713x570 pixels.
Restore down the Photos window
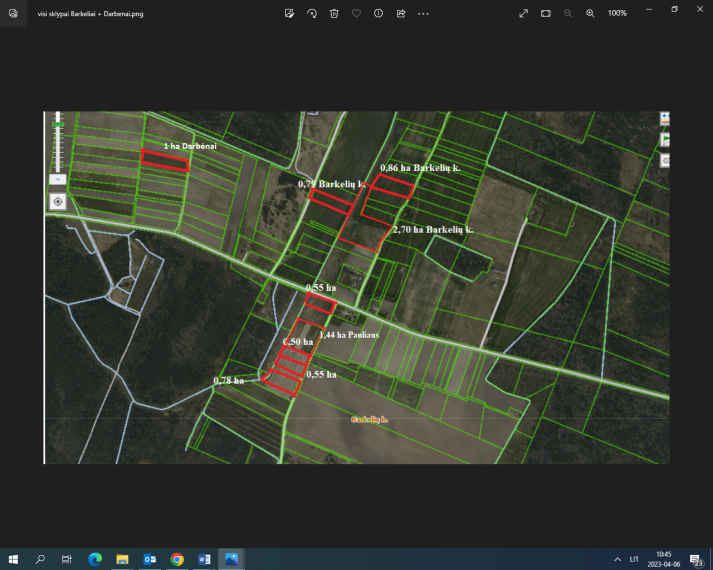pos(674,9)
